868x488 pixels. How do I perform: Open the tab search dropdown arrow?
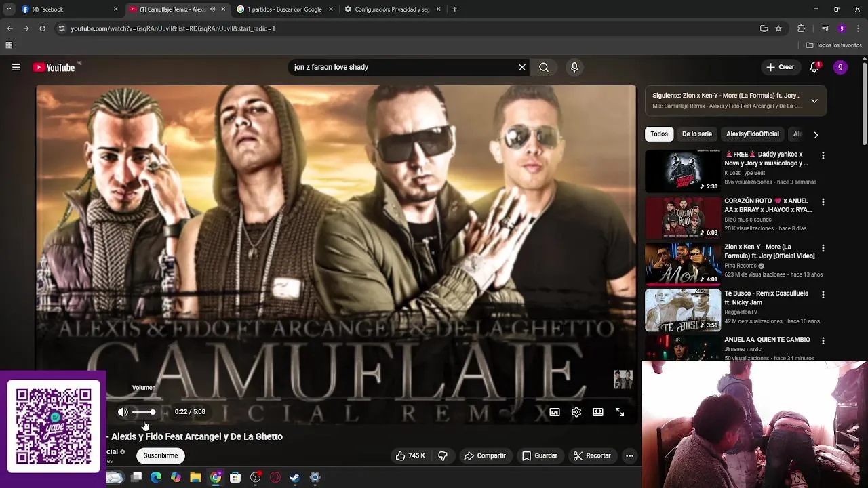(x=9, y=9)
